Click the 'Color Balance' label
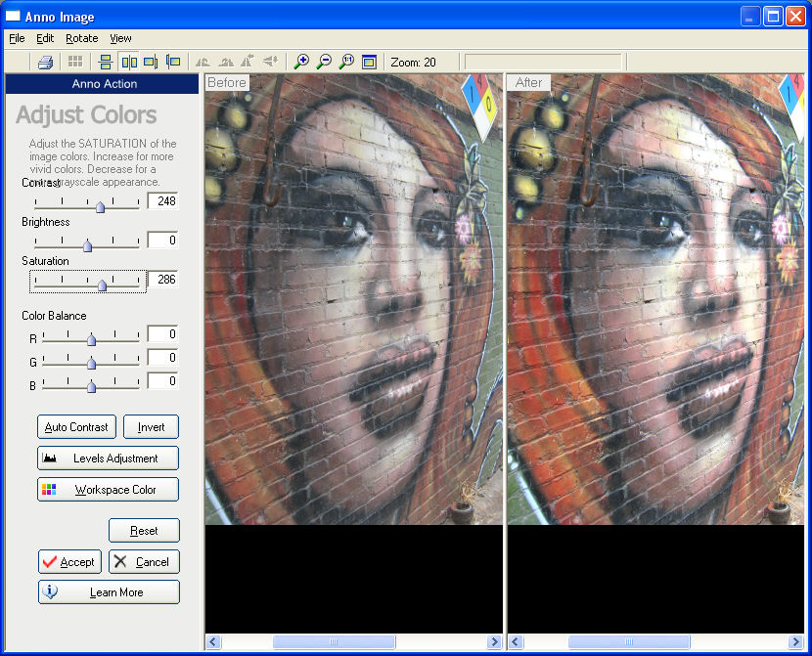 pos(54,316)
